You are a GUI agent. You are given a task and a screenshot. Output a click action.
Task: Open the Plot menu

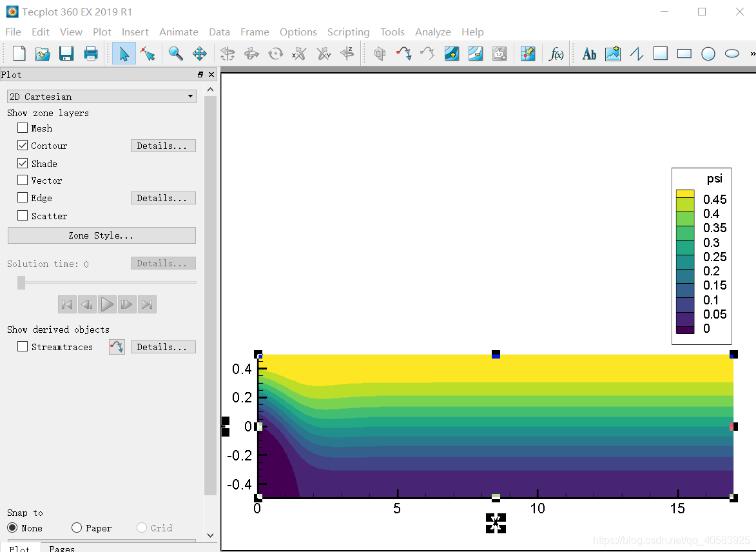(102, 32)
